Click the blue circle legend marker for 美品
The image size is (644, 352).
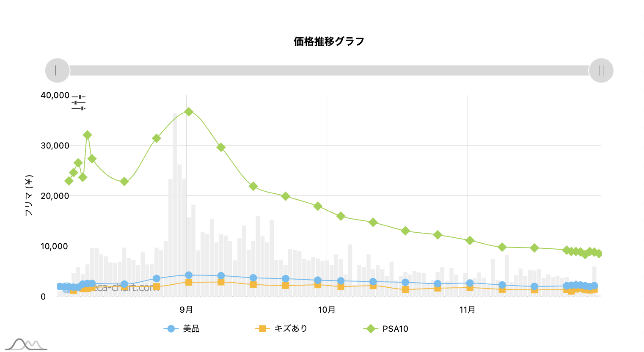(171, 329)
